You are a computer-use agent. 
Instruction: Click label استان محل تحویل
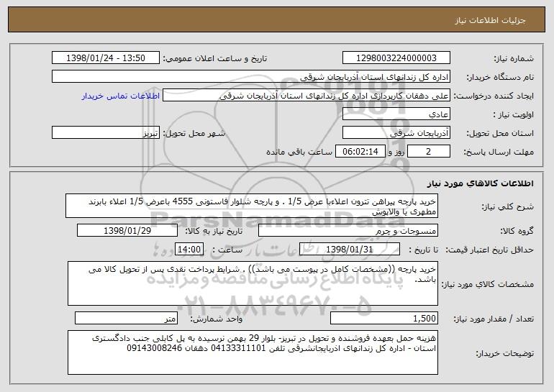[500, 134]
